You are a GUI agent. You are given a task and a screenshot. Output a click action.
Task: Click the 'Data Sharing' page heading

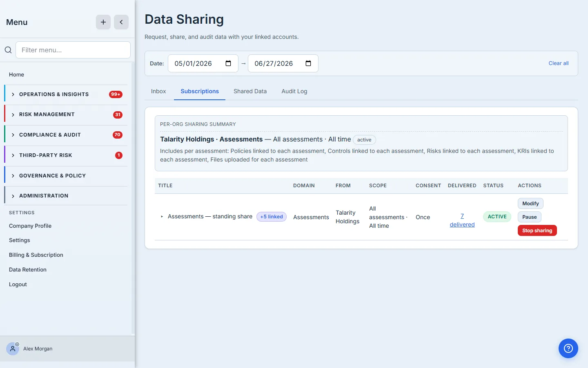coord(184,19)
